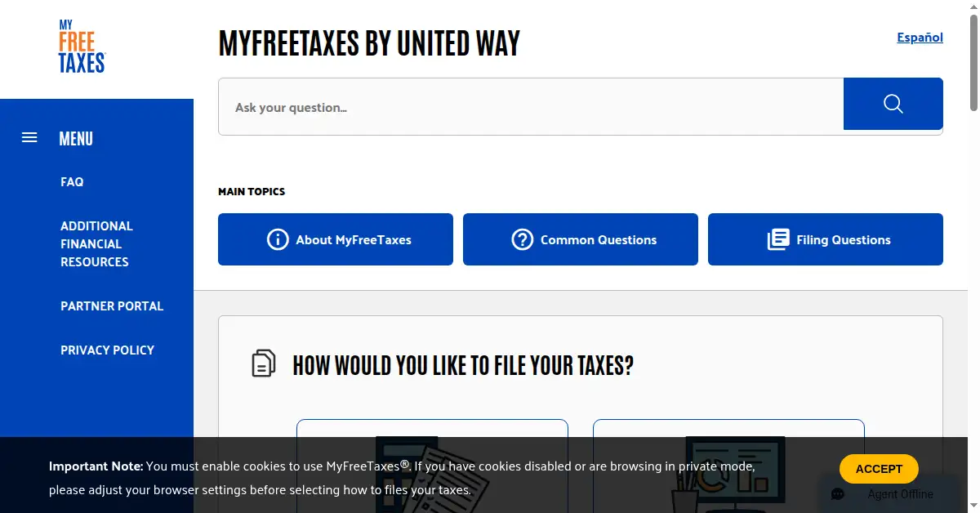Viewport: 980px width, 513px height.
Task: Click the Main Topics label
Action: (x=252, y=192)
